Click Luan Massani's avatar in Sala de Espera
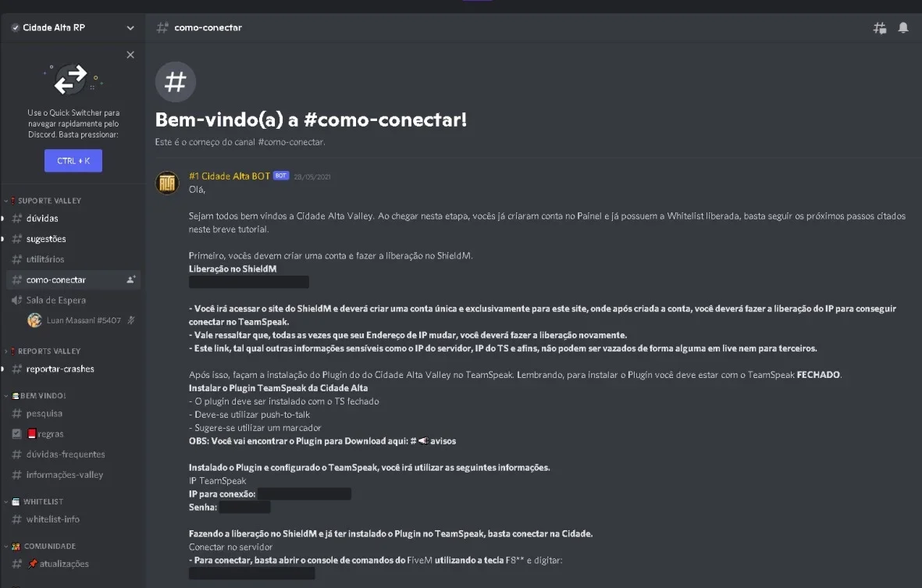 click(x=34, y=320)
